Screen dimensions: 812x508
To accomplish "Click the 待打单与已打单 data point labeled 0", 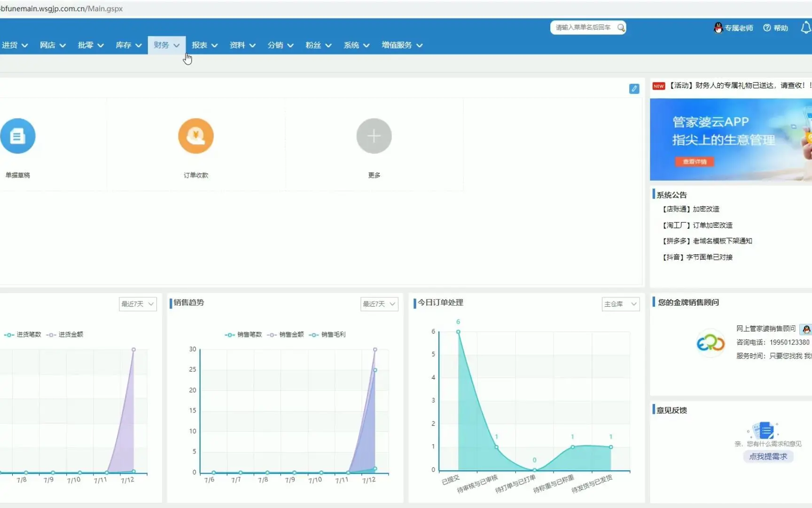I will [x=534, y=469].
